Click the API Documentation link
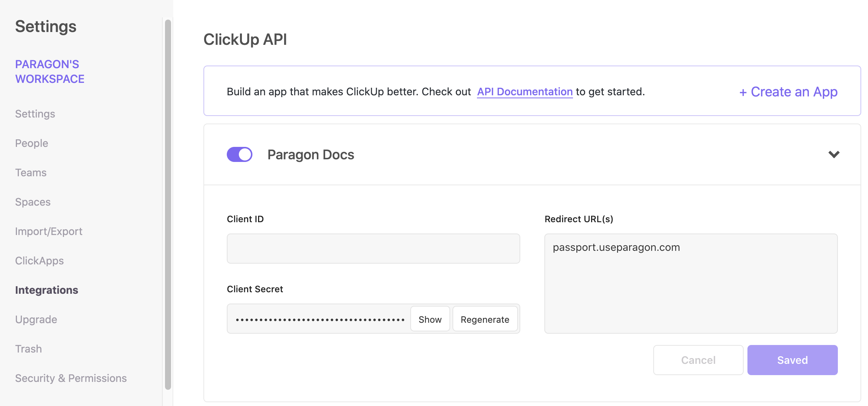This screenshot has height=406, width=868. tap(525, 92)
